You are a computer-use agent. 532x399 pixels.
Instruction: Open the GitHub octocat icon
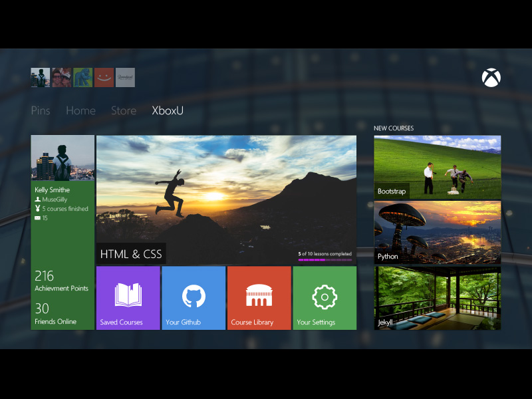(194, 296)
